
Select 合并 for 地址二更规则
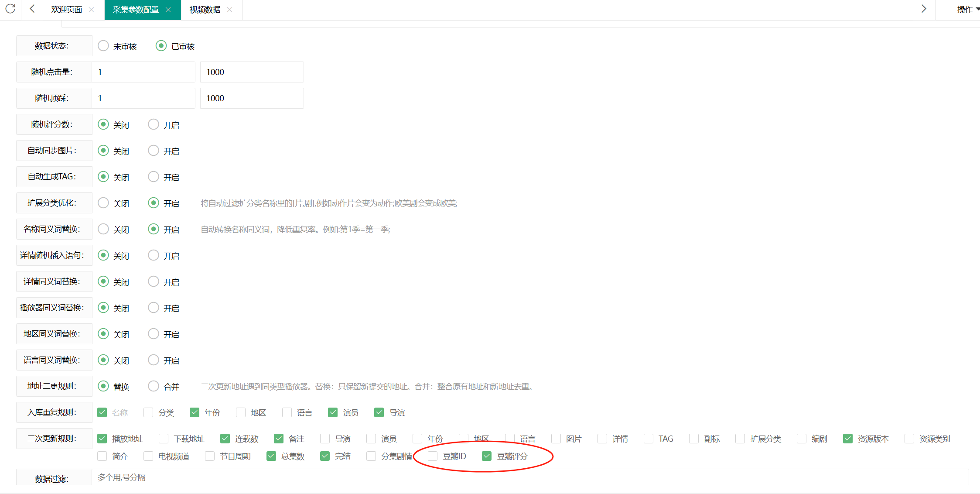point(154,386)
